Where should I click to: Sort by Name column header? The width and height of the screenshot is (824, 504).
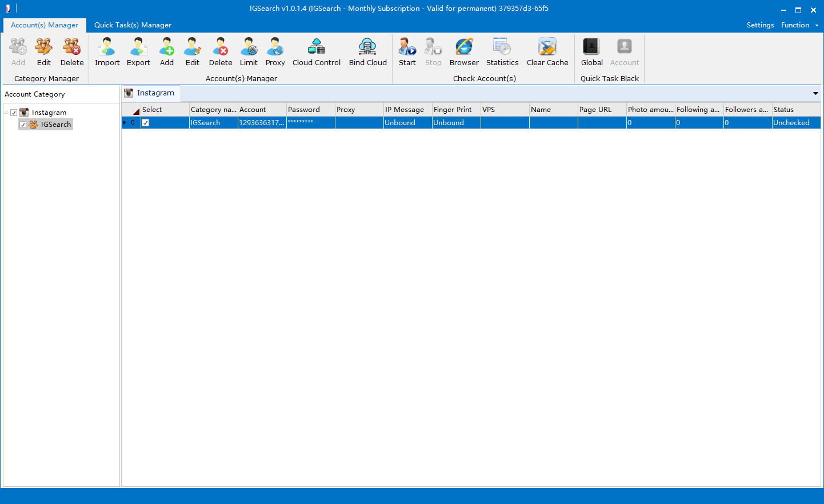[x=553, y=110]
